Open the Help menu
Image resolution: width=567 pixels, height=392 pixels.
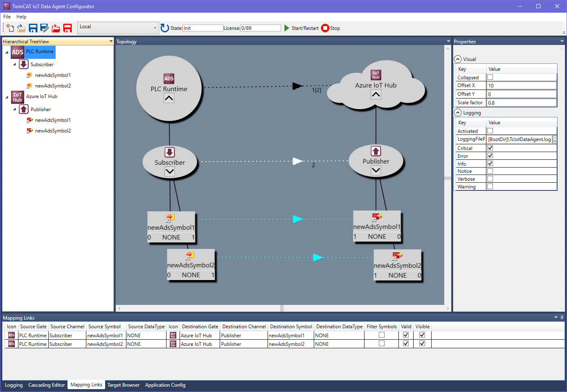[x=21, y=17]
